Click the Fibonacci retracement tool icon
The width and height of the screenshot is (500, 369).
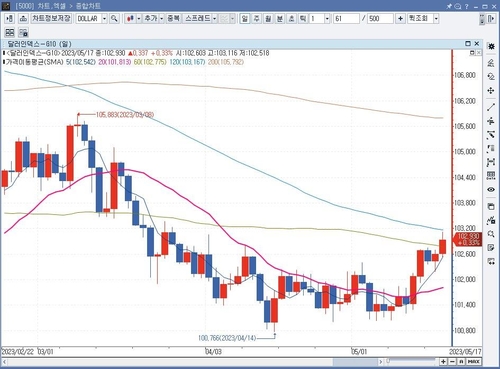(491, 149)
